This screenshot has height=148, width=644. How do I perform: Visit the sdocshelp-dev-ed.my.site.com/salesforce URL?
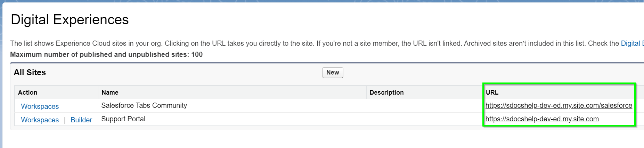coord(559,105)
